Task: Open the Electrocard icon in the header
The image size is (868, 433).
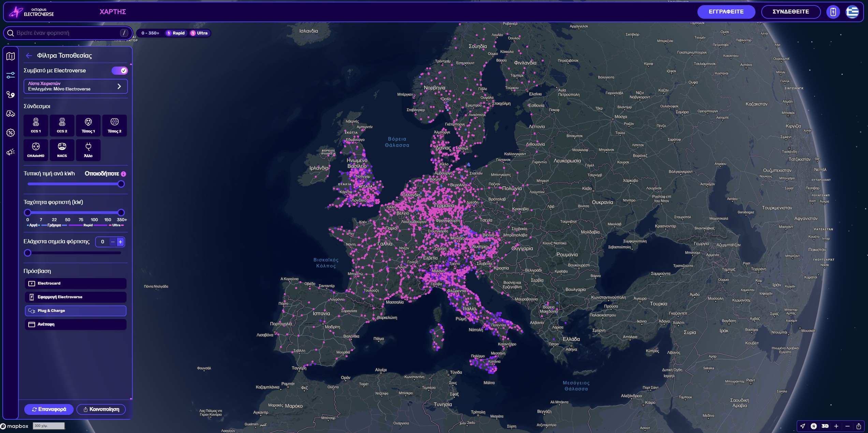Action: (833, 12)
